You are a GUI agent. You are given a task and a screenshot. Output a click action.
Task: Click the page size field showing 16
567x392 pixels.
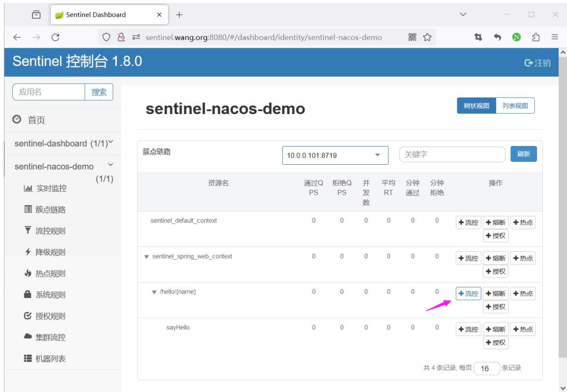[x=487, y=368]
